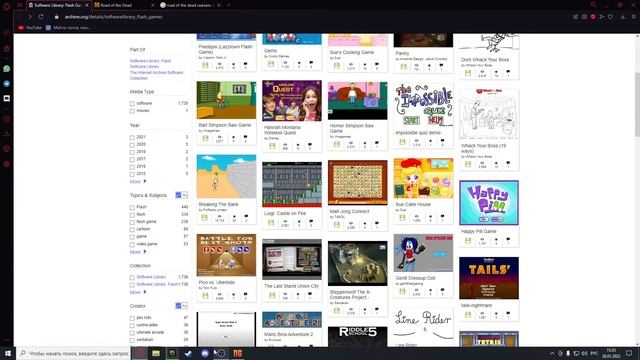640x360 pixels.
Task: Open browser settings via the sidebar gear icon
Action: 7,164
